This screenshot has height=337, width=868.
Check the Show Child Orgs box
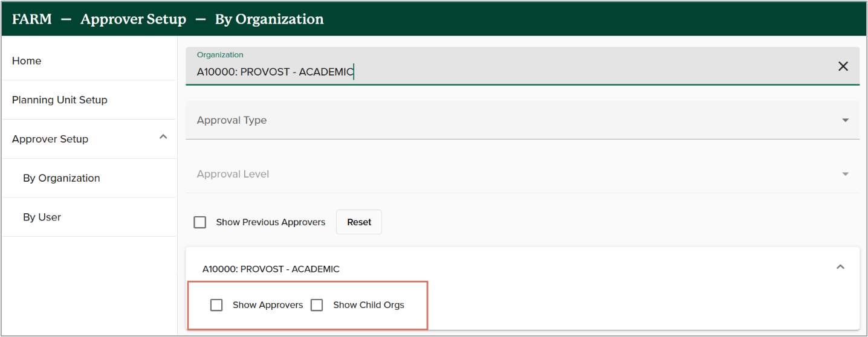[317, 305]
